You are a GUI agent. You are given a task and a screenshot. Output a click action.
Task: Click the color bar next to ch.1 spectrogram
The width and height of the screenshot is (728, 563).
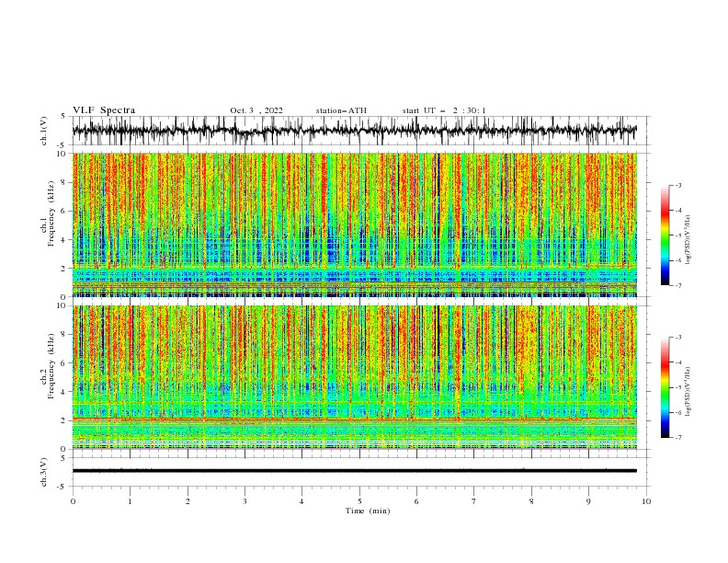665,236
